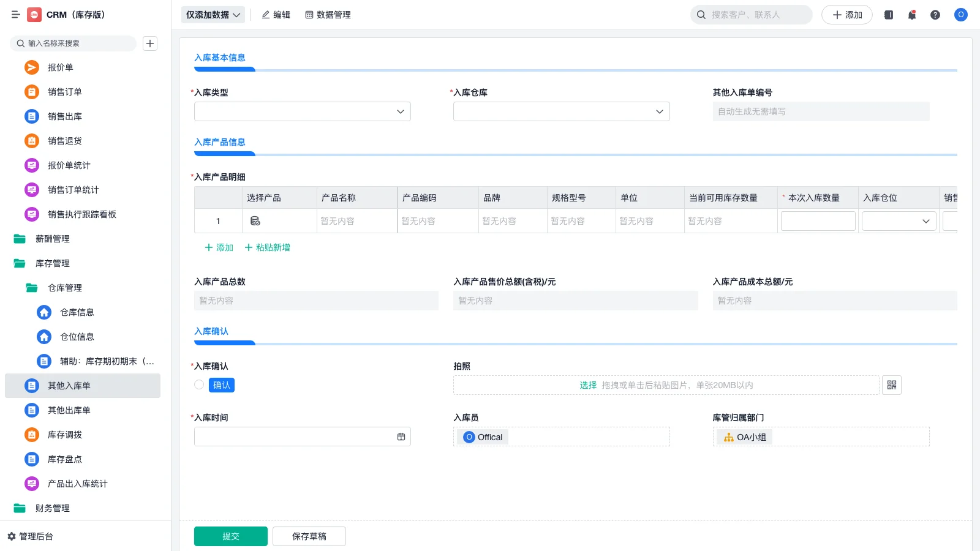Select the 确认 radio button under 入库确认
This screenshot has height=551, width=980.
pyautogui.click(x=198, y=384)
